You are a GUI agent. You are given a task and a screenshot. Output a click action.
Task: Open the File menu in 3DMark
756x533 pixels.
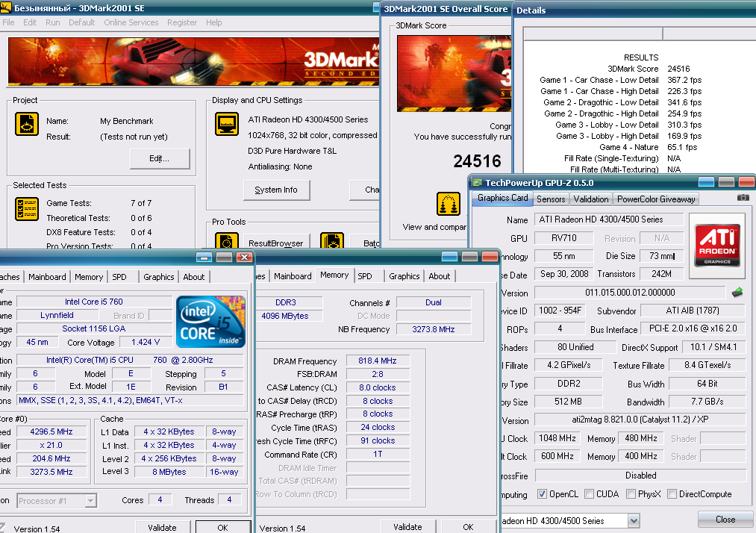coord(8,22)
